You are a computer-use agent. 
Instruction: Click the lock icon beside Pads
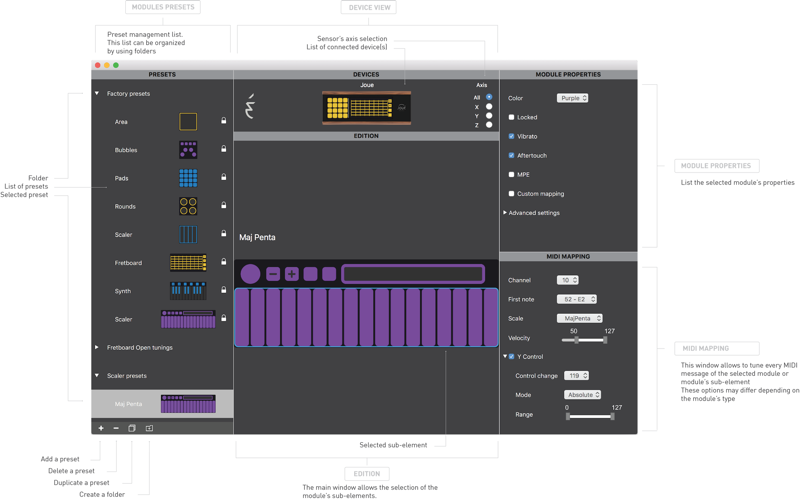pyautogui.click(x=223, y=177)
